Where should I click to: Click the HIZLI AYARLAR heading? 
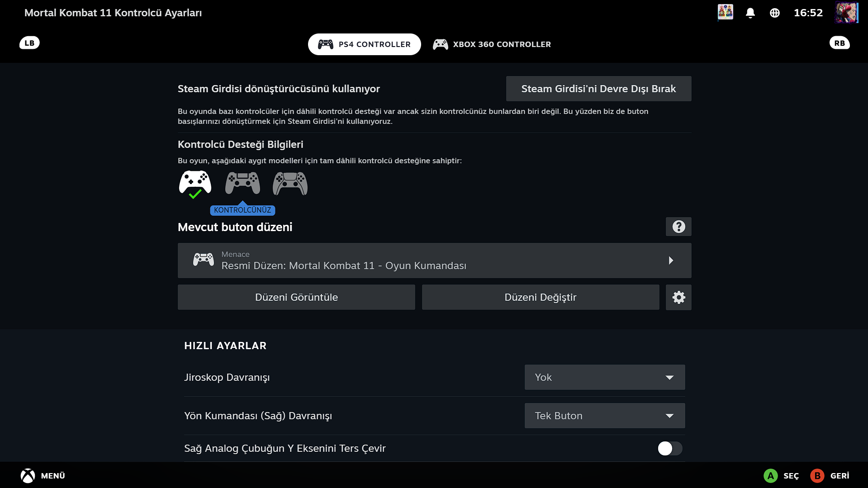(225, 346)
